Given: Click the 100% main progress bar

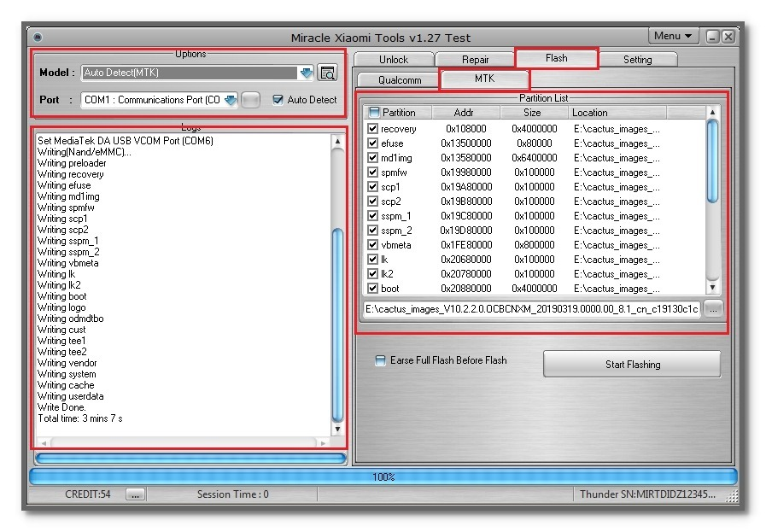Looking at the screenshot, I should [x=383, y=476].
